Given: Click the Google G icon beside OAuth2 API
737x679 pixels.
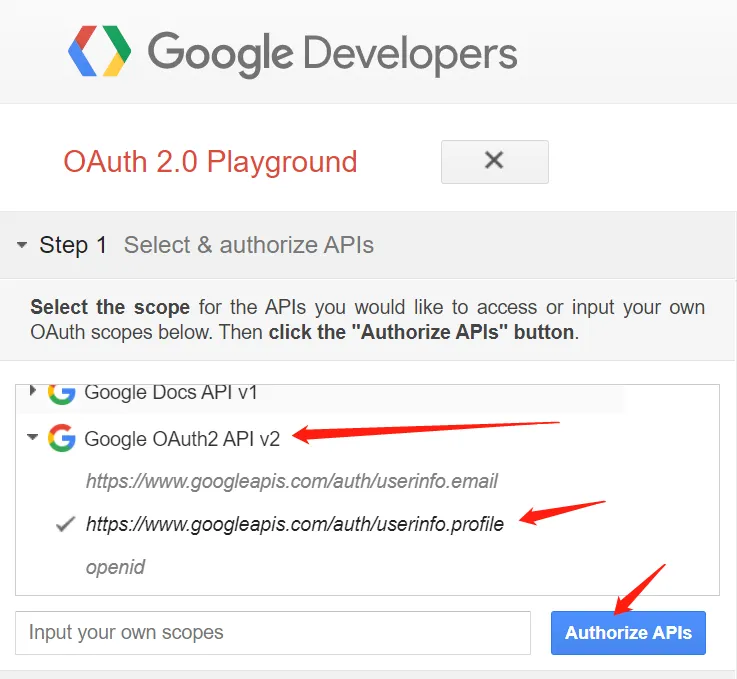Looking at the screenshot, I should pyautogui.click(x=62, y=438).
